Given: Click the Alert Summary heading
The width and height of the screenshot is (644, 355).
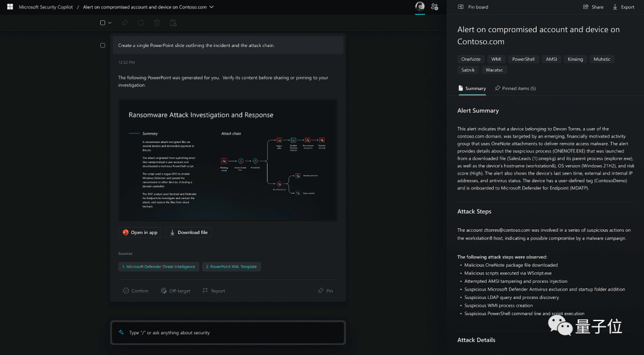Looking at the screenshot, I should click(478, 111).
